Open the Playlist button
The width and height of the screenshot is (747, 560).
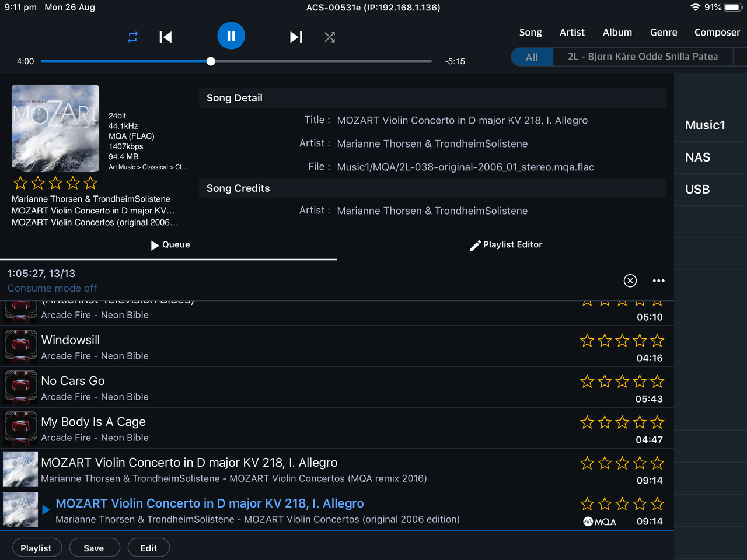[x=37, y=548]
